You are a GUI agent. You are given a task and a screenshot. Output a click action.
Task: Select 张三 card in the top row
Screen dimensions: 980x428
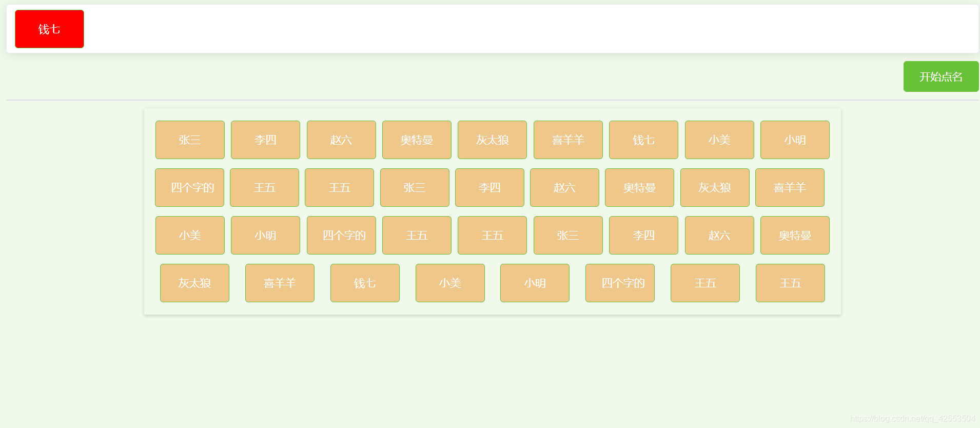coord(190,140)
